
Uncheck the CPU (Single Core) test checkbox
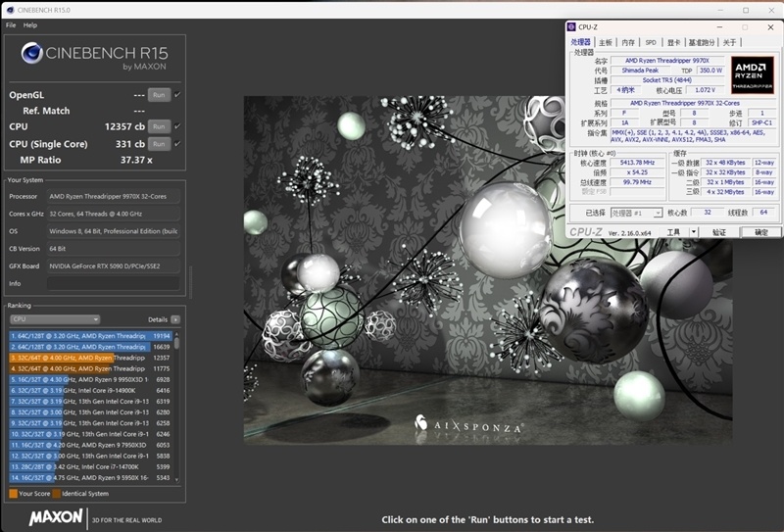(x=177, y=144)
